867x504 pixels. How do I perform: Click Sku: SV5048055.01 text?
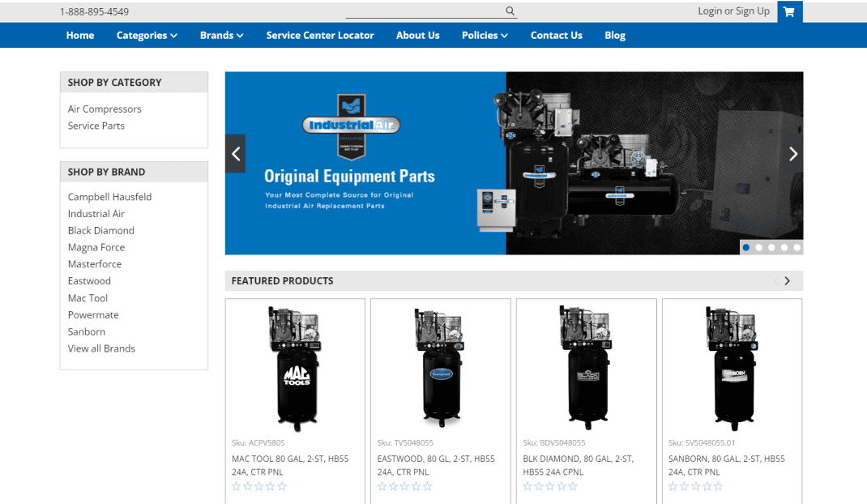pyautogui.click(x=702, y=442)
